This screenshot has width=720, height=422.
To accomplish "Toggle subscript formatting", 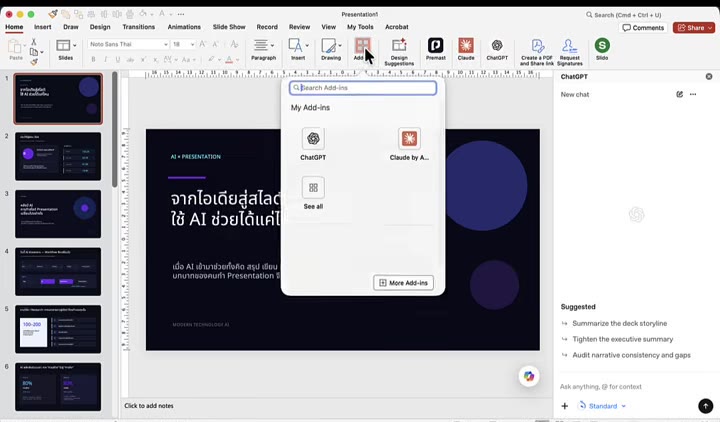I will [156, 60].
